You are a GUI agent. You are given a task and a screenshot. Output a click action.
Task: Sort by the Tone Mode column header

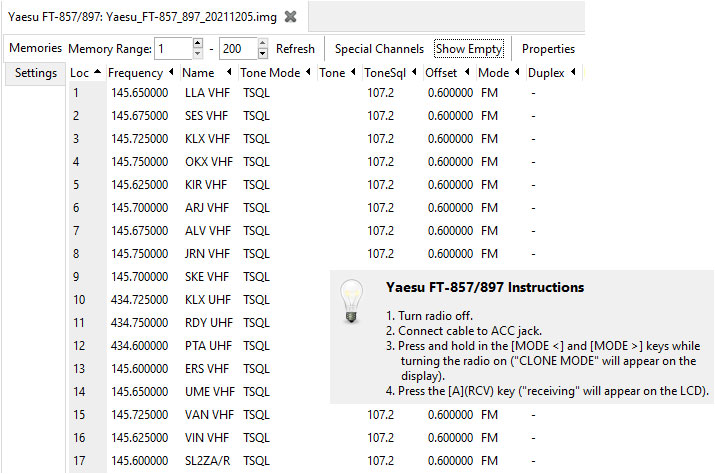coord(275,73)
